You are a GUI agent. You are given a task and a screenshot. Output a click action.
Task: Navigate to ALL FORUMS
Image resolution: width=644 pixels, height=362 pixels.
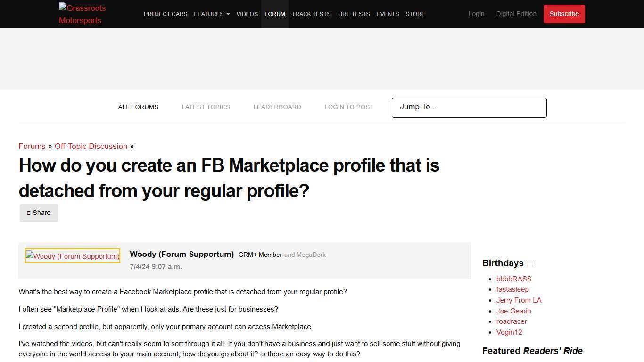pos(138,107)
